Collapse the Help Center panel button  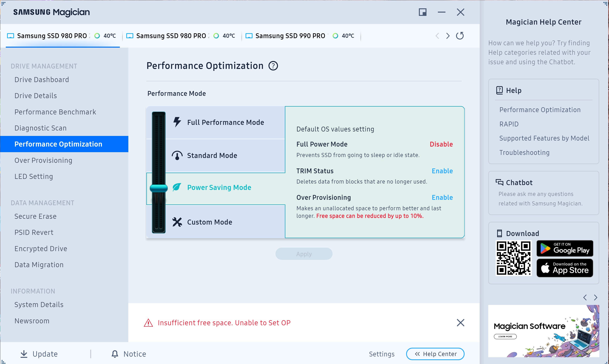(435, 354)
